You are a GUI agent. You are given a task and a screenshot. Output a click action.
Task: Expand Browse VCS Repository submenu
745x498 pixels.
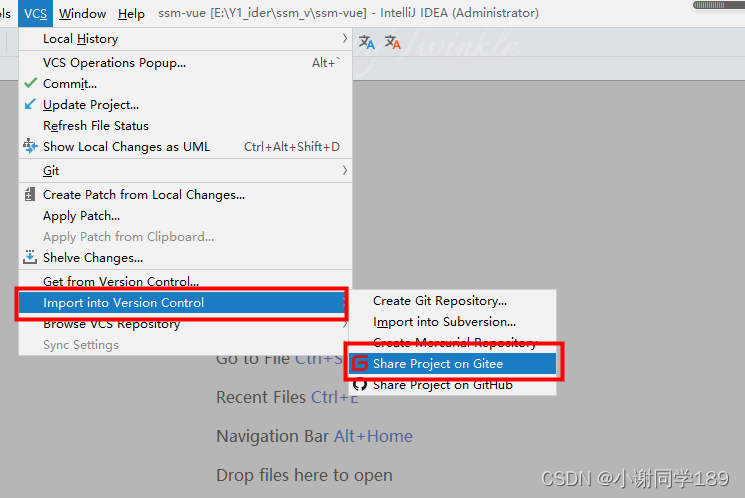coord(185,324)
